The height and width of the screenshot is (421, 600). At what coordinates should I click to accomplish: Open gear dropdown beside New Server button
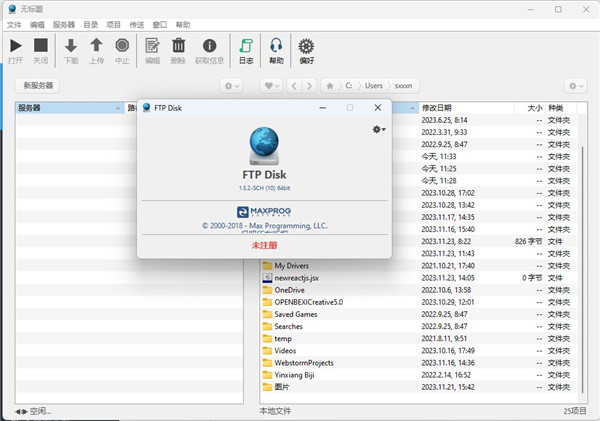click(x=232, y=86)
